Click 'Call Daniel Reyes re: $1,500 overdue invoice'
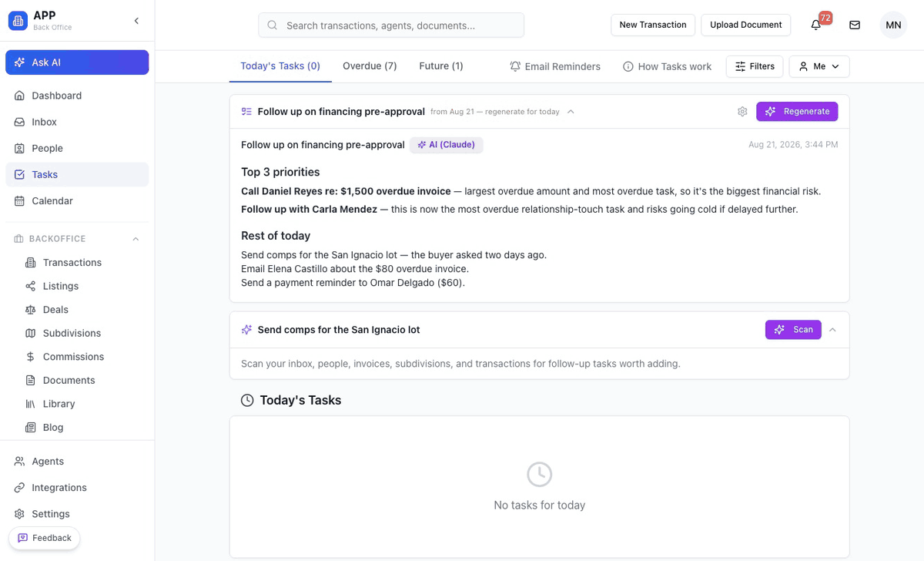Image resolution: width=924 pixels, height=561 pixels. pyautogui.click(x=345, y=191)
